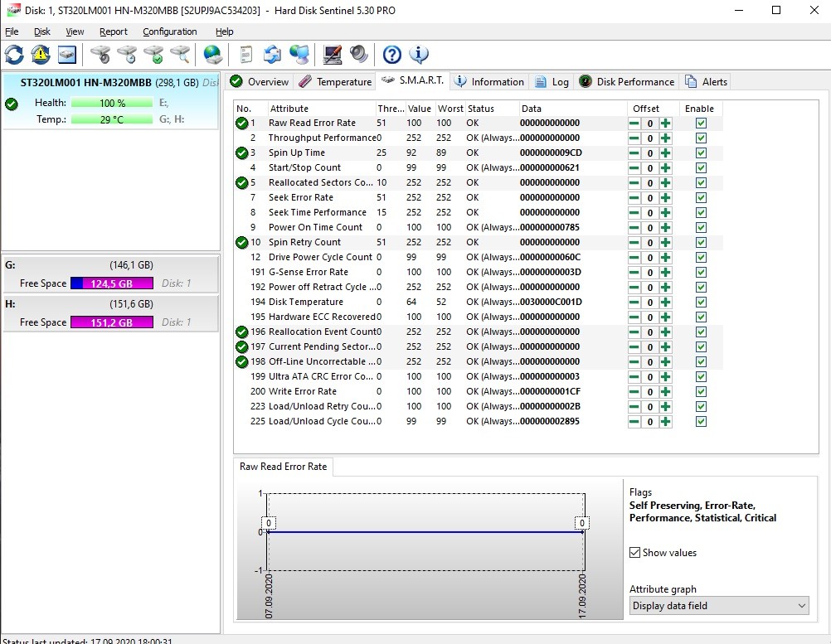Viewport: 831px width, 644px height.
Task: Click the blue info bubble About icon
Action: pyautogui.click(x=419, y=55)
